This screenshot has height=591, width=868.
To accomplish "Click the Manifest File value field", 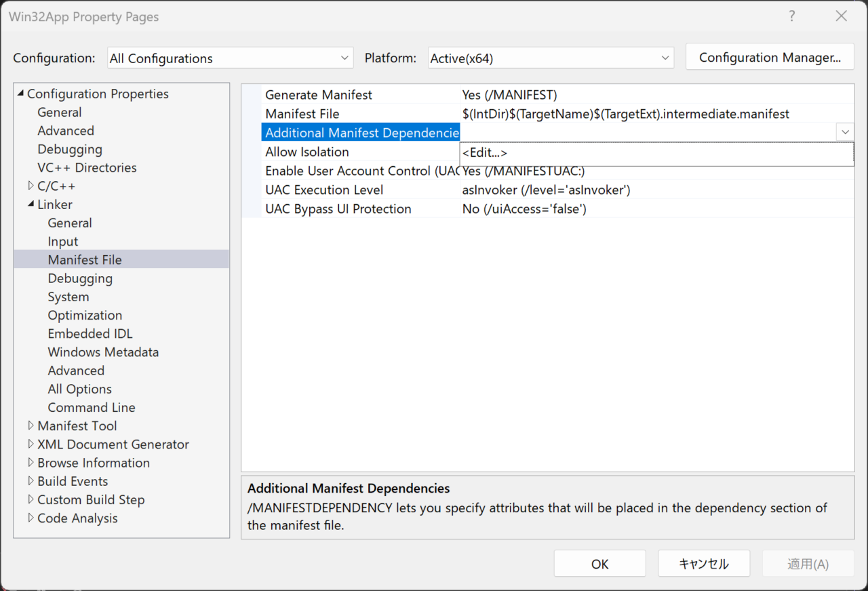I will pyautogui.click(x=625, y=114).
